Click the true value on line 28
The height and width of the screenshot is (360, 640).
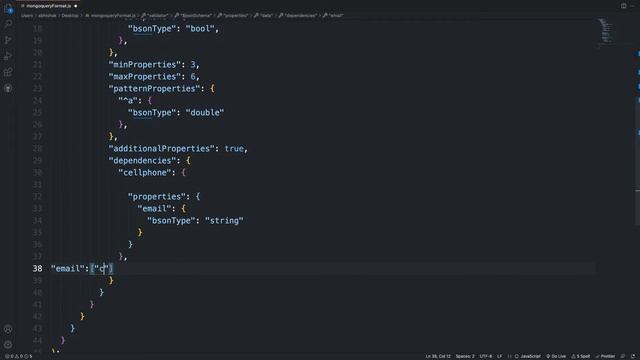234,149
